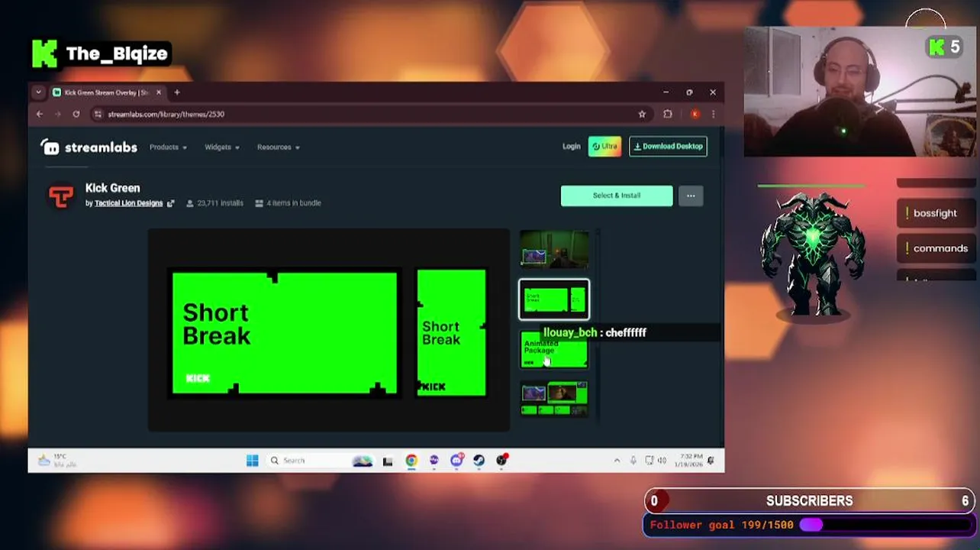
Task: Select the Short Break preview thumbnail
Action: click(554, 299)
